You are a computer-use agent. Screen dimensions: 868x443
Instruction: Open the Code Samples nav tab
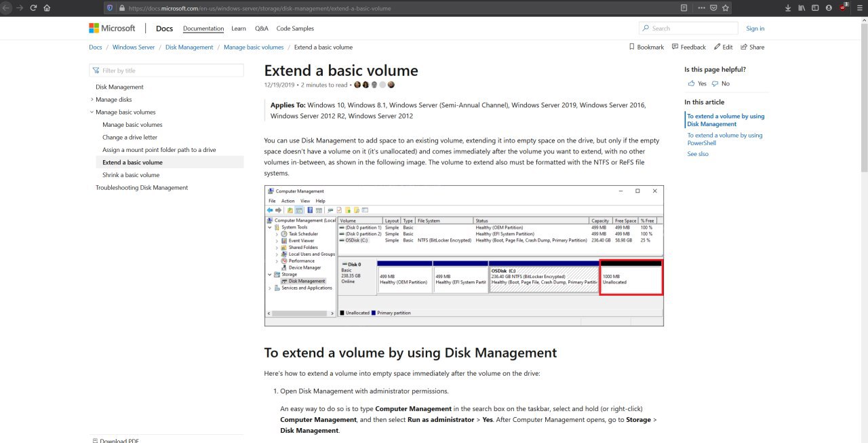click(295, 28)
